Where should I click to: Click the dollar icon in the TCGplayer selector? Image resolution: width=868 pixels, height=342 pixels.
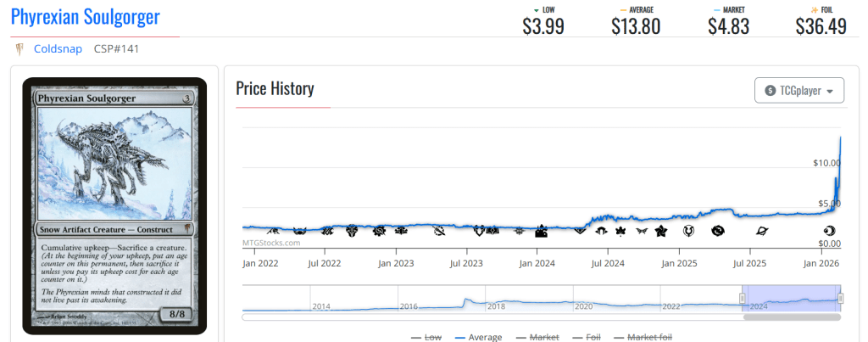pos(770,91)
